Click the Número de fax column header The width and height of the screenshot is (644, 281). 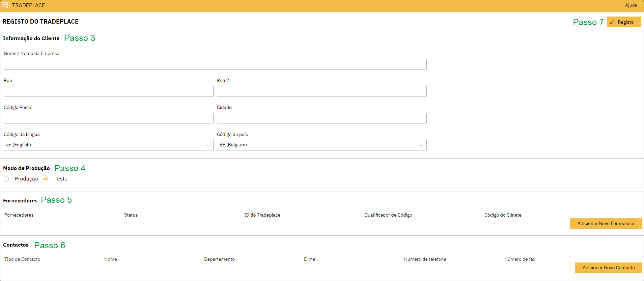[520, 259]
